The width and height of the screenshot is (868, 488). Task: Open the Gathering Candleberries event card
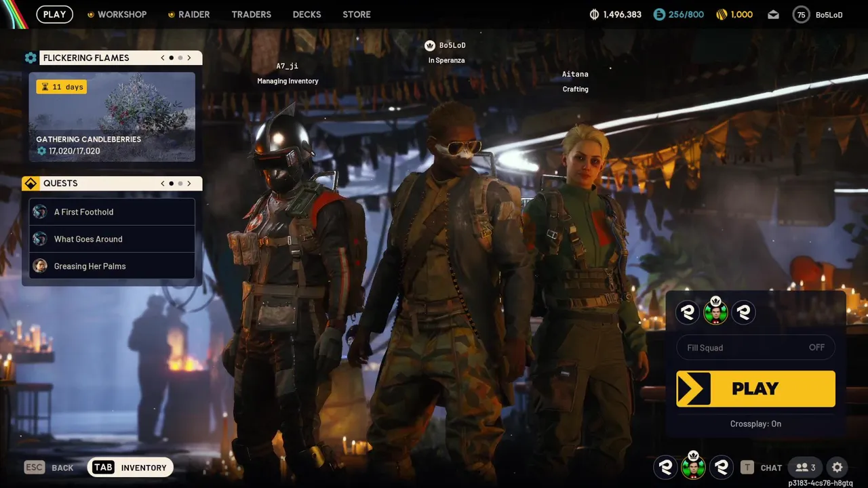(x=112, y=117)
